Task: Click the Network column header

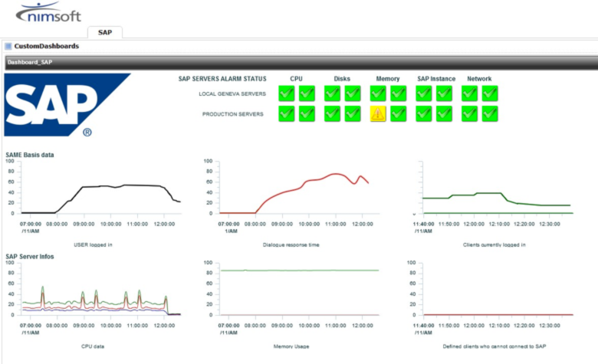Action: (479, 79)
